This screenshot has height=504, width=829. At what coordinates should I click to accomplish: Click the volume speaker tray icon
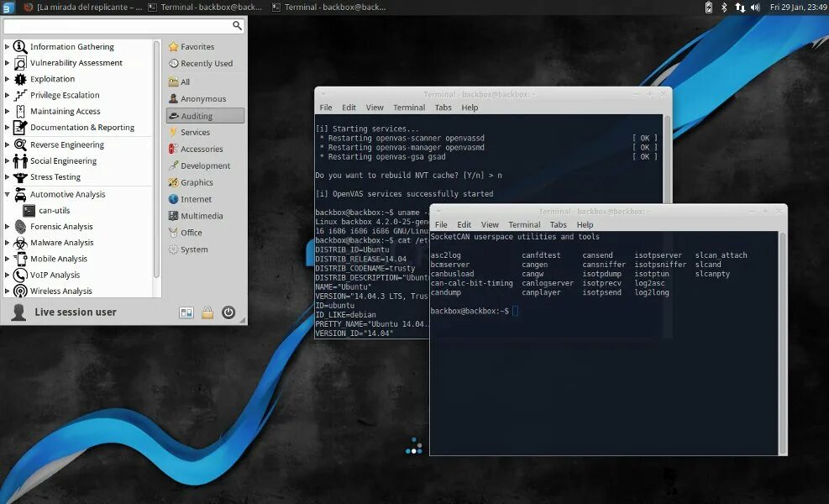tap(756, 8)
